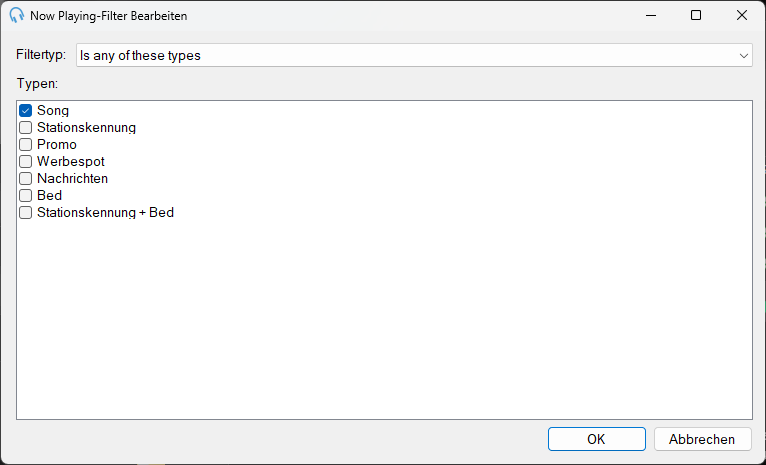This screenshot has height=465, width=766.
Task: Enable the Stationskennung checkbox
Action: click(x=25, y=127)
